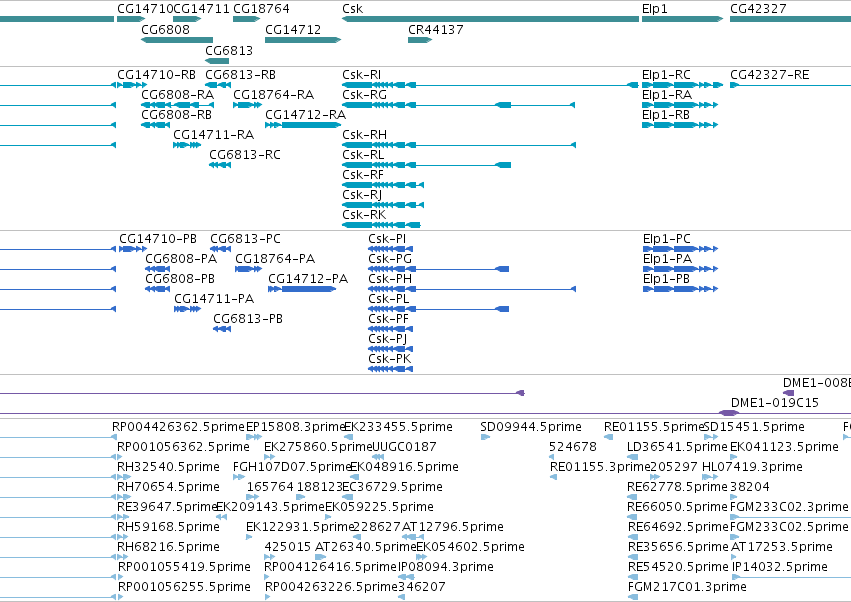Select the Elp1-PC protein label
Viewport: 851px width, 602px height.
666,239
